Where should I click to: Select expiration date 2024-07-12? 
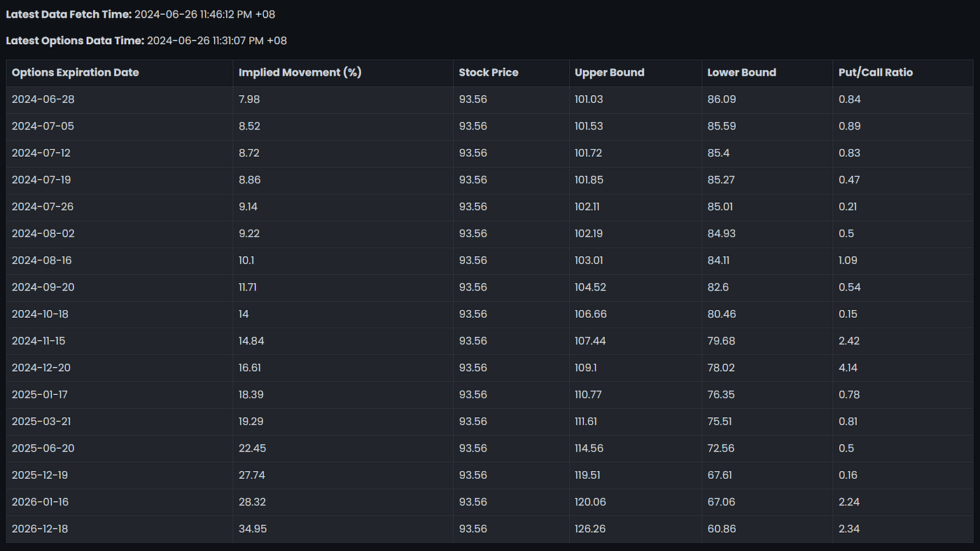41,153
